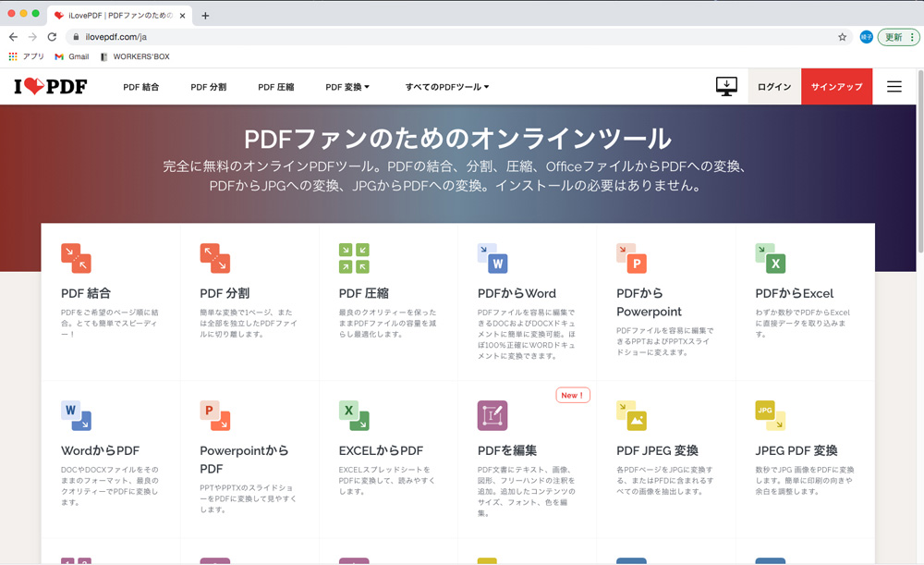
Task: Open the PDFを編集 edit icon
Action: point(492,415)
